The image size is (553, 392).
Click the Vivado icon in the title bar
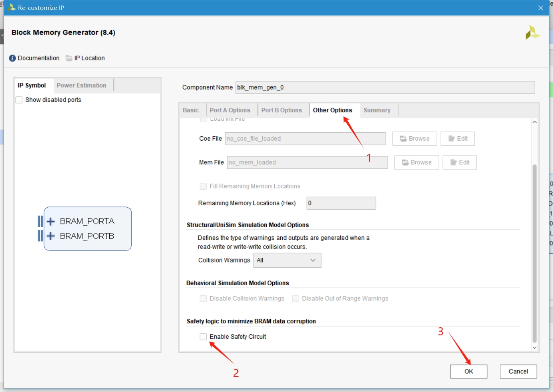12,8
